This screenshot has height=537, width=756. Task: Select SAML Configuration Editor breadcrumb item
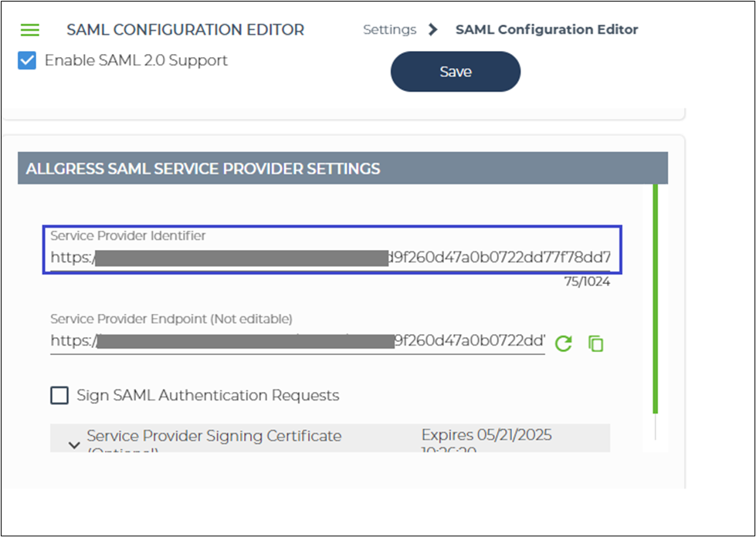click(x=547, y=30)
